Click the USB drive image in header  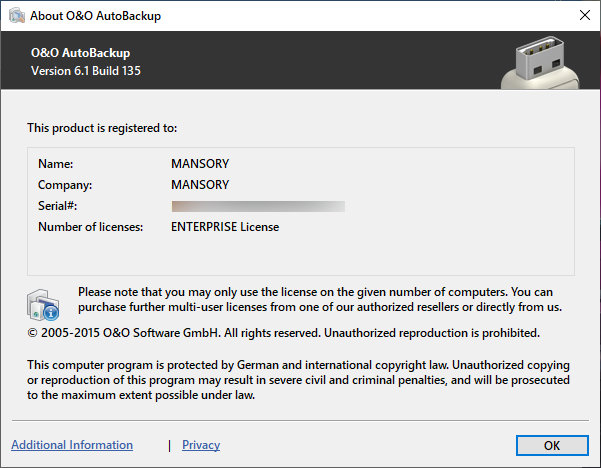[541, 61]
